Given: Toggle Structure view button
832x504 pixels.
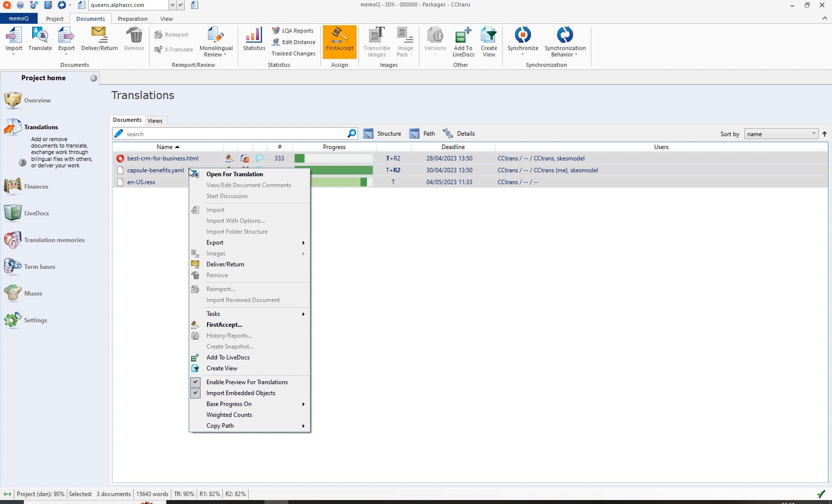Looking at the screenshot, I should coord(382,134).
